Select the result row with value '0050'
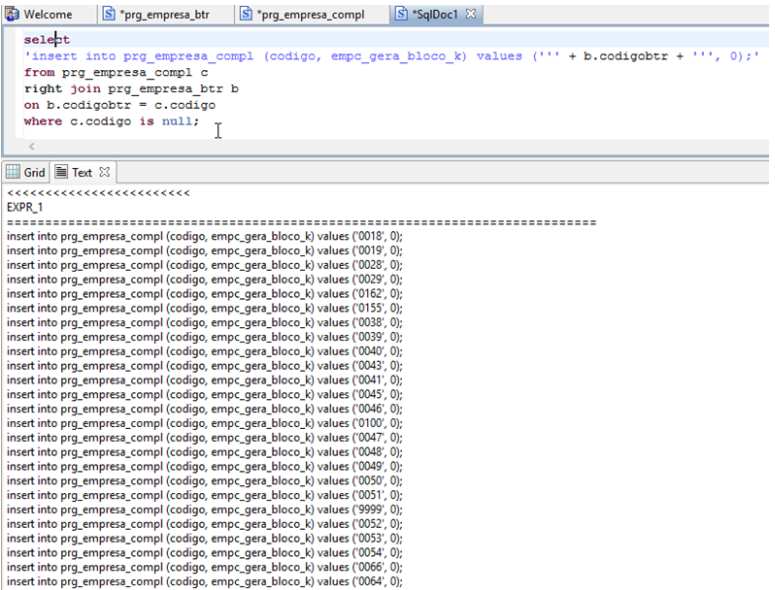The height and width of the screenshot is (590, 775). click(205, 480)
